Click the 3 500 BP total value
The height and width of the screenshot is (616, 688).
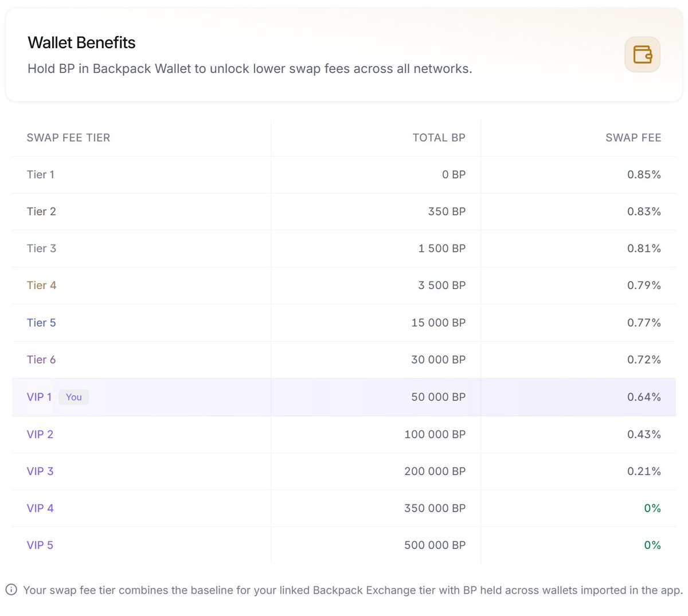442,285
